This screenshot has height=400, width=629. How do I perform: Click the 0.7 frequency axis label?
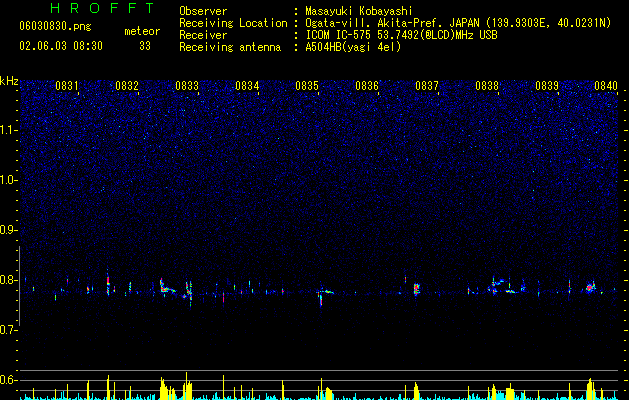coord(9,330)
